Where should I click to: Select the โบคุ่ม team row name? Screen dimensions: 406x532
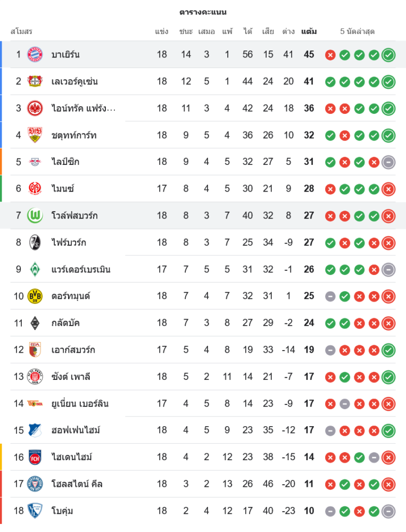(62, 511)
